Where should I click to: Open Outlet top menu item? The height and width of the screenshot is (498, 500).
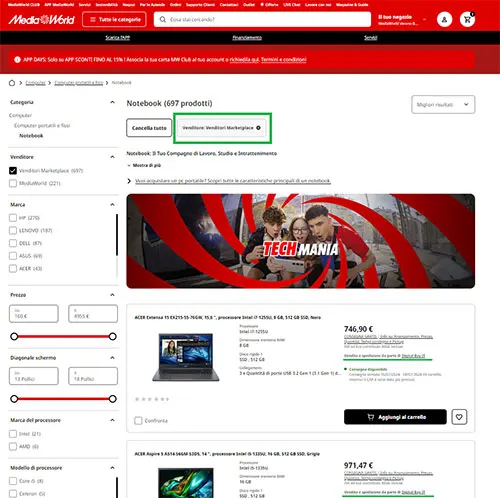coord(249,5)
